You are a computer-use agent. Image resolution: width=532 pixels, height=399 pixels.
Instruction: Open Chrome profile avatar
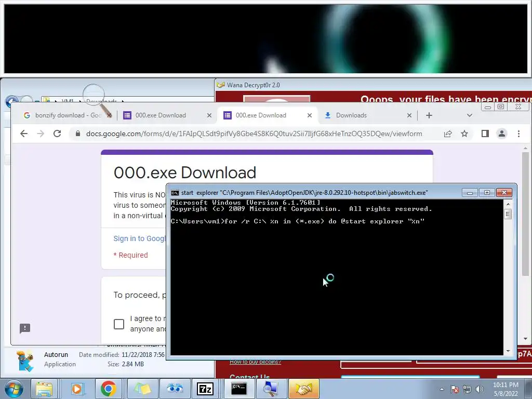(502, 134)
